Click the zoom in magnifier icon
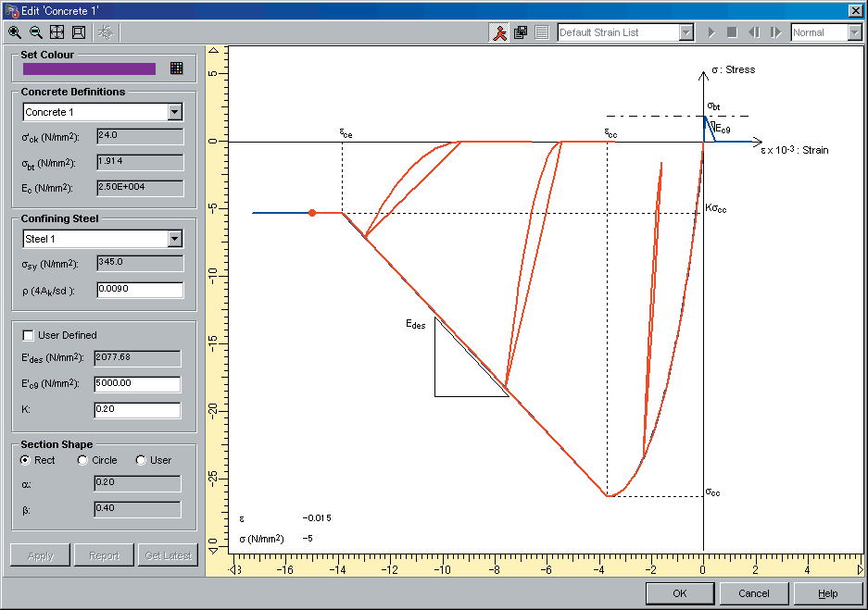868x610 pixels. point(15,32)
